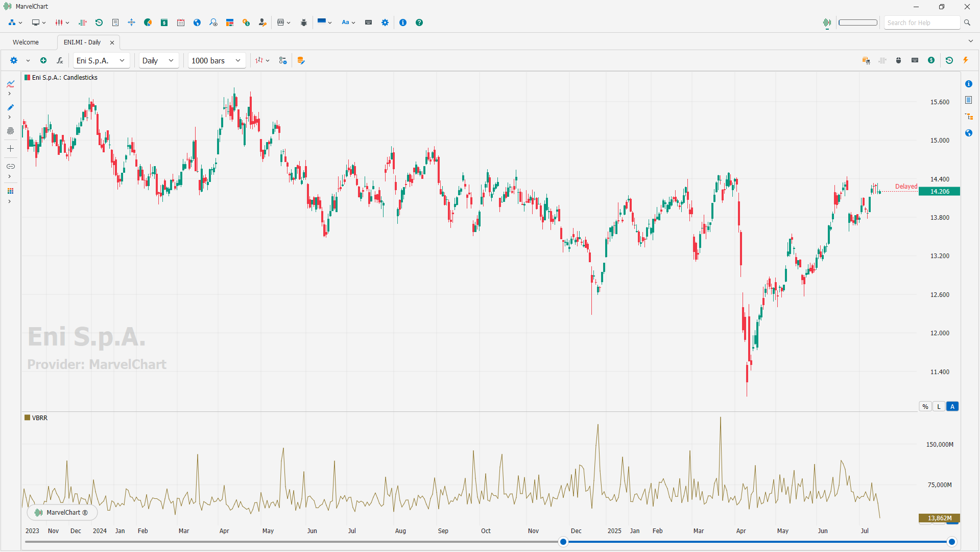Expand the blue color theme dropdown
The height and width of the screenshot is (552, 980).
point(324,22)
